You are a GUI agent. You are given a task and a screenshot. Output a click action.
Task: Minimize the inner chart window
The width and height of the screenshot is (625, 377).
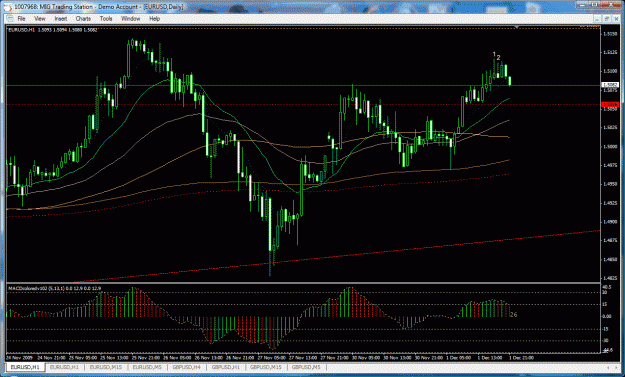coord(597,19)
